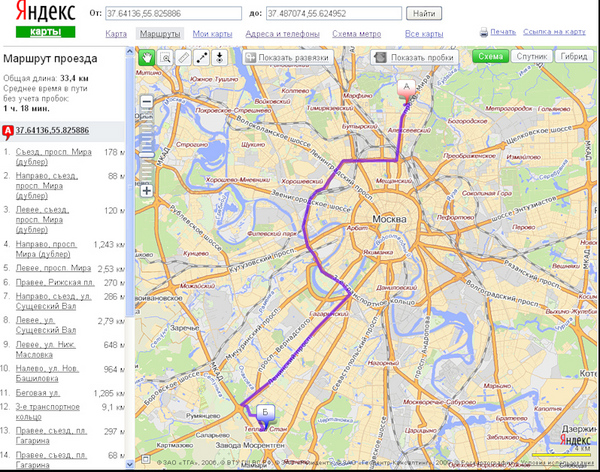Image resolution: width=600 pixels, height=472 pixels.
Task: Click the Печать link
Action: click(x=503, y=32)
